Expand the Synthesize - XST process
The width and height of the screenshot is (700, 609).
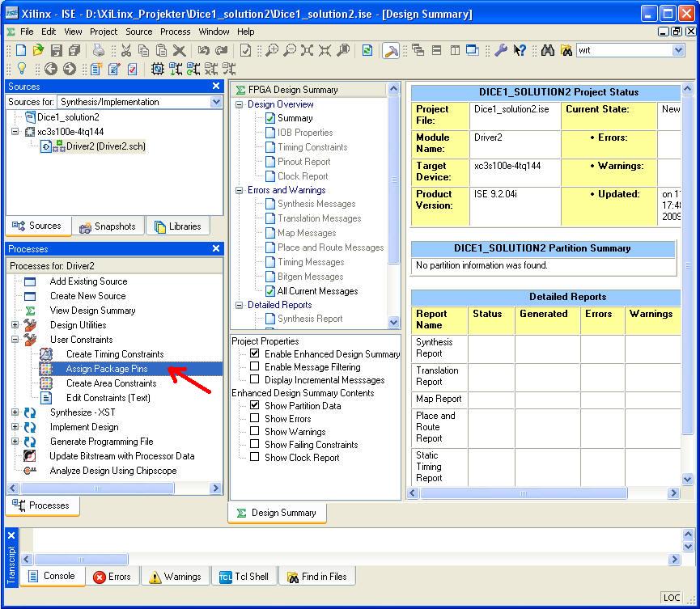tap(15, 412)
